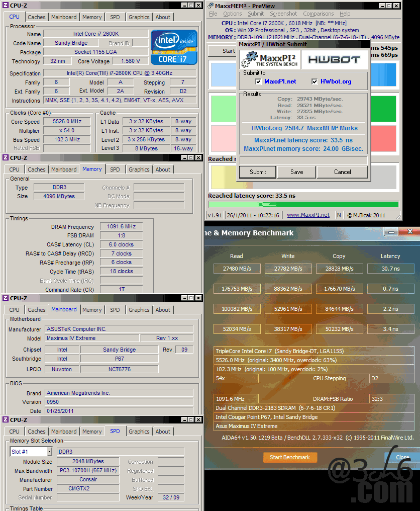Toggle the HWbot.org submit checkbox
The height and width of the screenshot is (511, 420).
[x=314, y=81]
